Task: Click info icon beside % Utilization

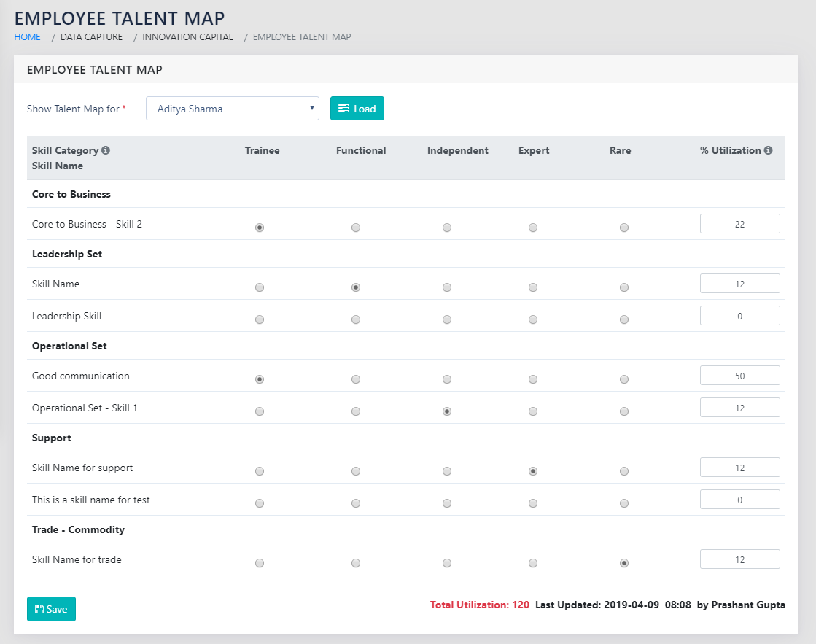Action: [x=768, y=151]
